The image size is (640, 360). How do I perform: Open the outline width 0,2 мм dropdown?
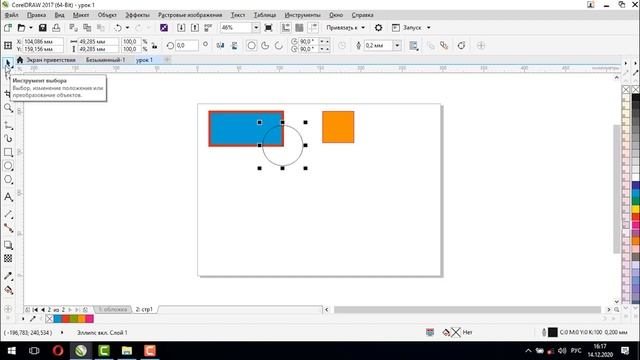point(397,45)
